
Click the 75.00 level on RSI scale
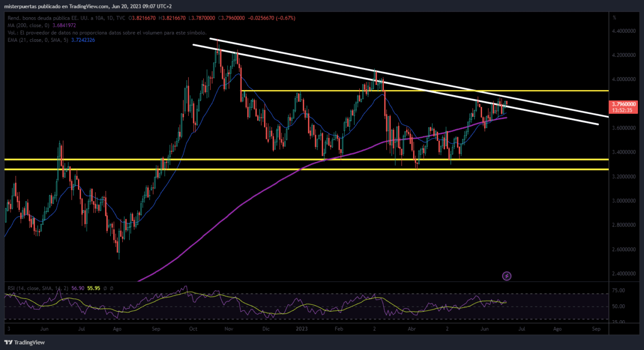pos(619,291)
